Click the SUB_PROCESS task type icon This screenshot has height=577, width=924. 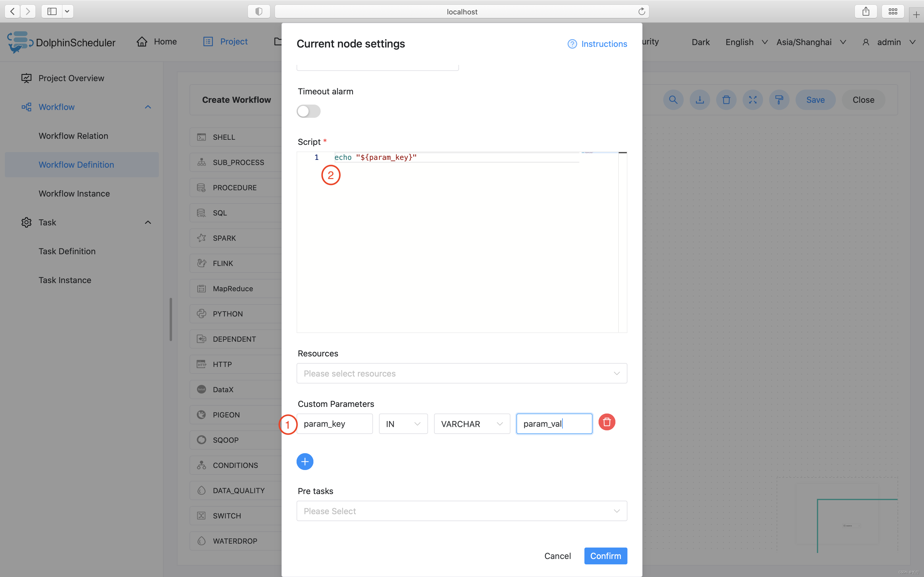click(x=201, y=162)
